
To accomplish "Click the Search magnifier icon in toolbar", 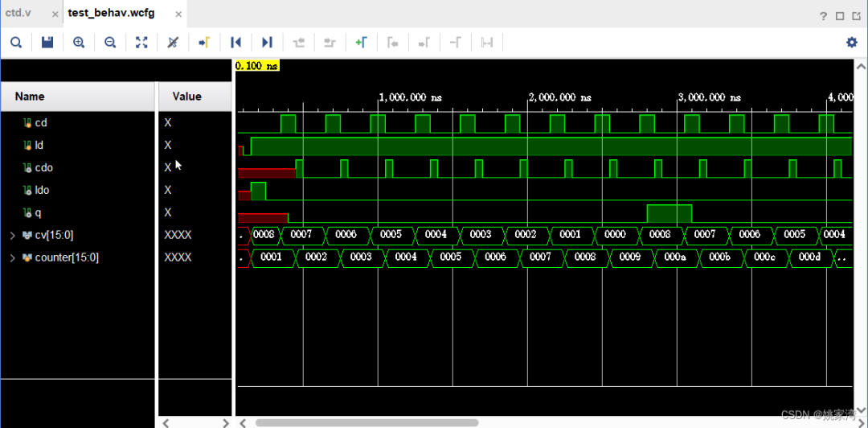I will tap(16, 43).
